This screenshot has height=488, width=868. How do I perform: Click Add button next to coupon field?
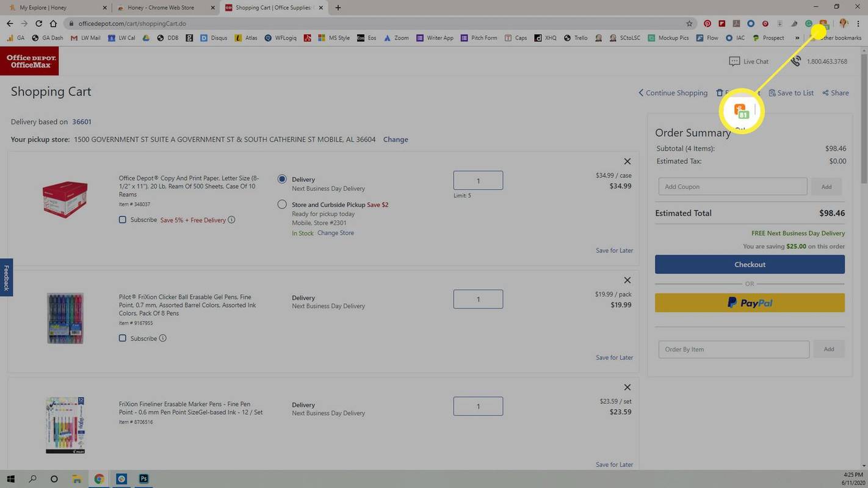click(826, 187)
